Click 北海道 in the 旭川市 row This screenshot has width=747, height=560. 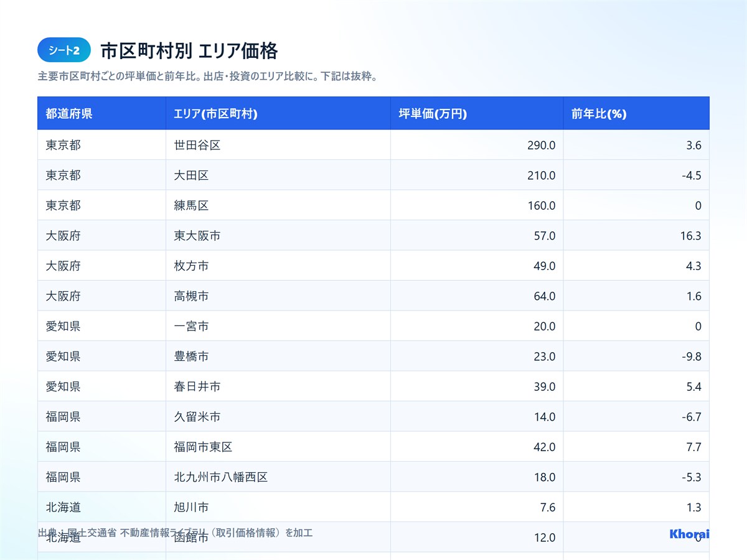point(63,507)
